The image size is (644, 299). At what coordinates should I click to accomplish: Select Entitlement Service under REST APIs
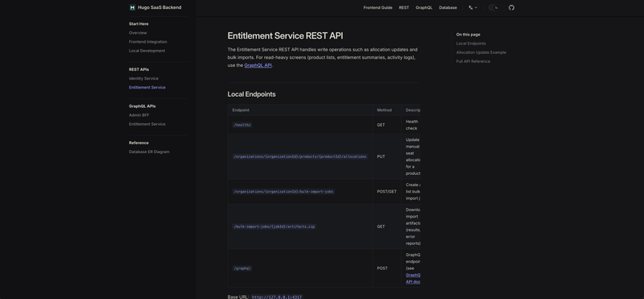[x=147, y=88]
